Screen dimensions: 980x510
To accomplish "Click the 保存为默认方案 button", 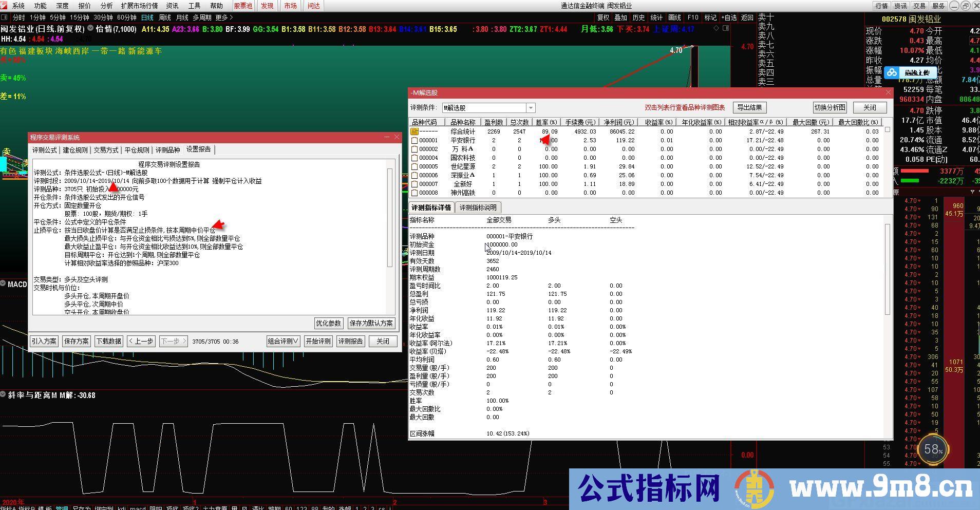I will [371, 323].
